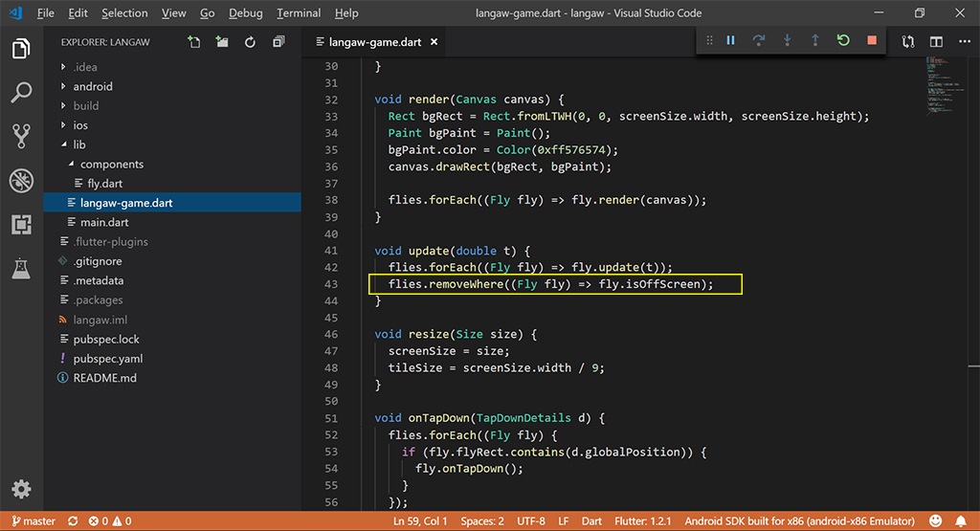Collapse all folders in Explorer
Viewport: 980px width, 531px height.
point(278,42)
